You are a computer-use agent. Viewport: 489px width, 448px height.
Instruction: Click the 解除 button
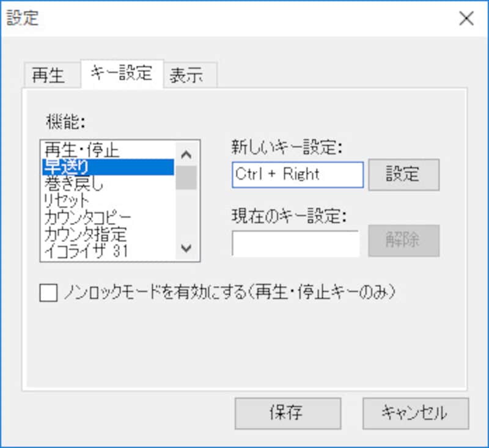[x=403, y=241]
